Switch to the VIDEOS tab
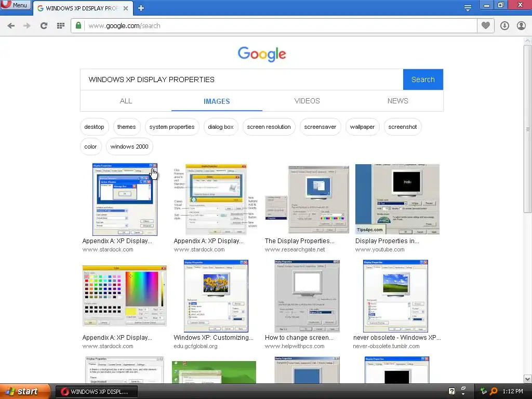532x399 pixels. pyautogui.click(x=307, y=101)
